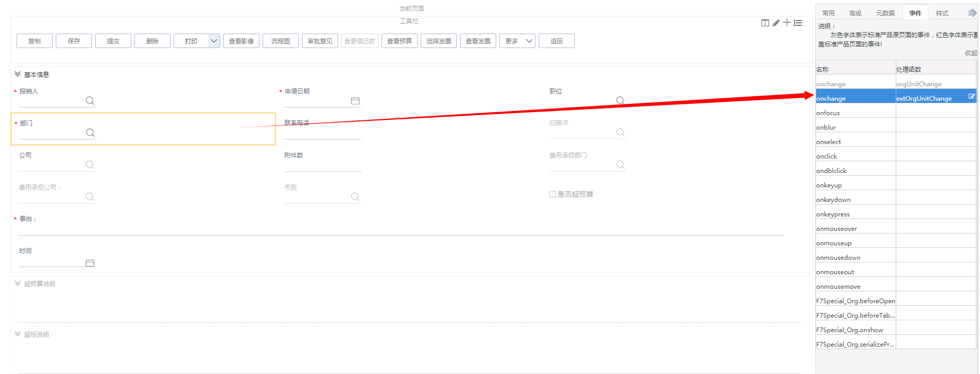Open the 扫描点 lookup search icon
Screen dimensions: 980x374
[620, 132]
